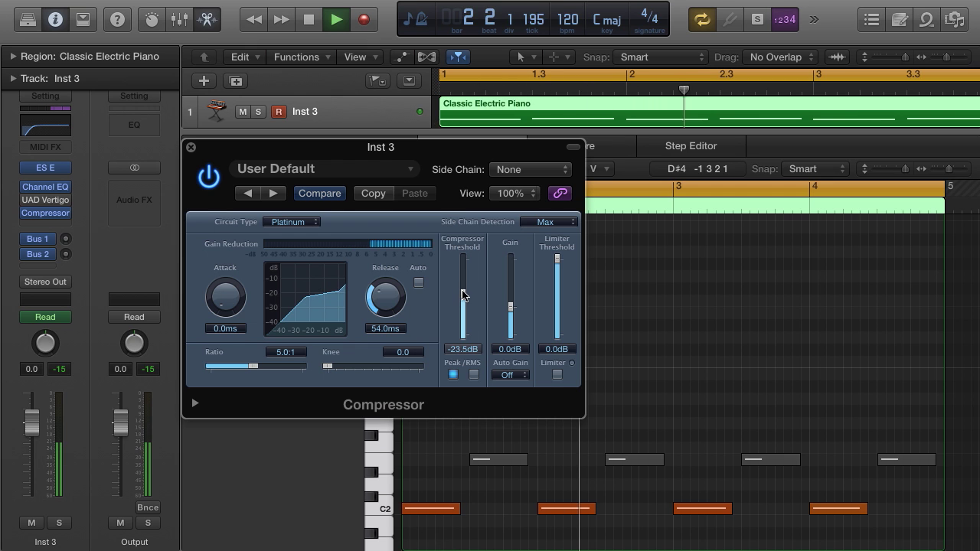Click the green Play button

tap(336, 20)
